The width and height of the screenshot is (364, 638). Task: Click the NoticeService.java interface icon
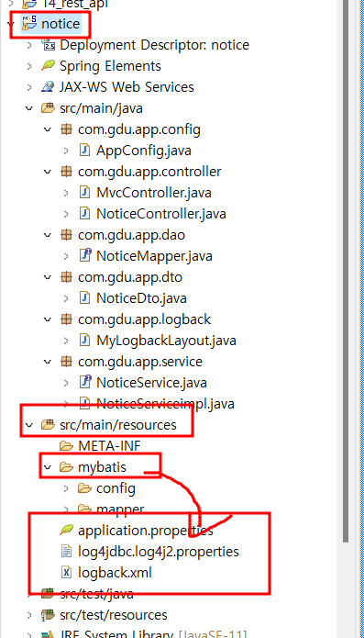click(84, 382)
